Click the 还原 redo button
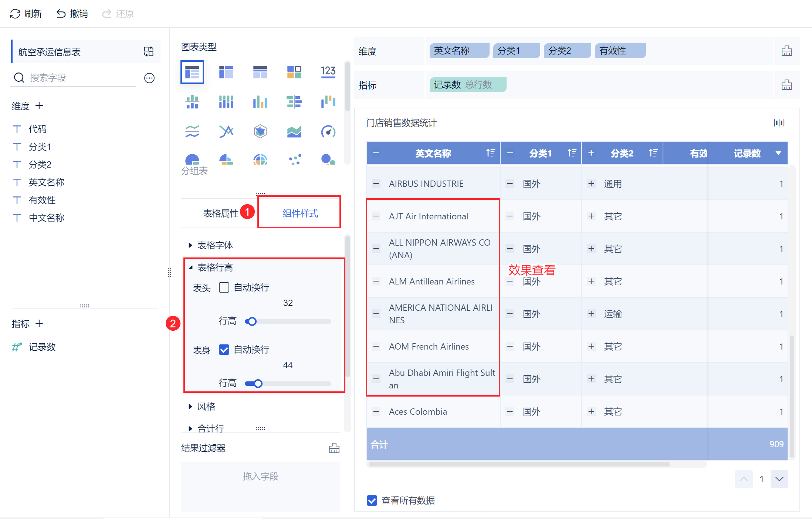 tap(118, 14)
